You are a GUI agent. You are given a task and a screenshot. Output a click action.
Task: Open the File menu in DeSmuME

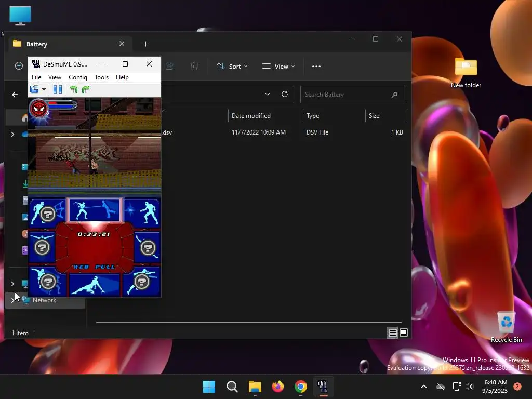pyautogui.click(x=36, y=77)
